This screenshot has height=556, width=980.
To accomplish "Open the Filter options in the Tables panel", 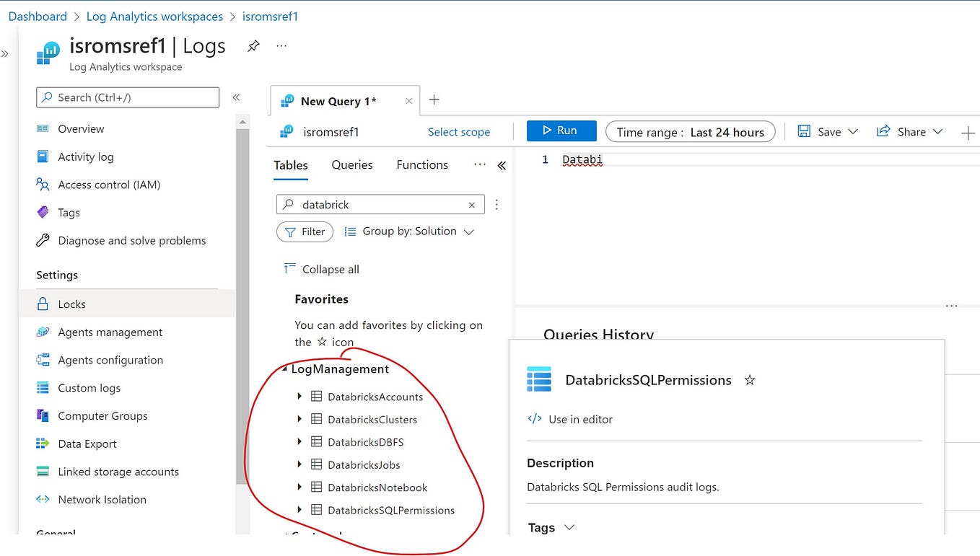I will pyautogui.click(x=305, y=231).
